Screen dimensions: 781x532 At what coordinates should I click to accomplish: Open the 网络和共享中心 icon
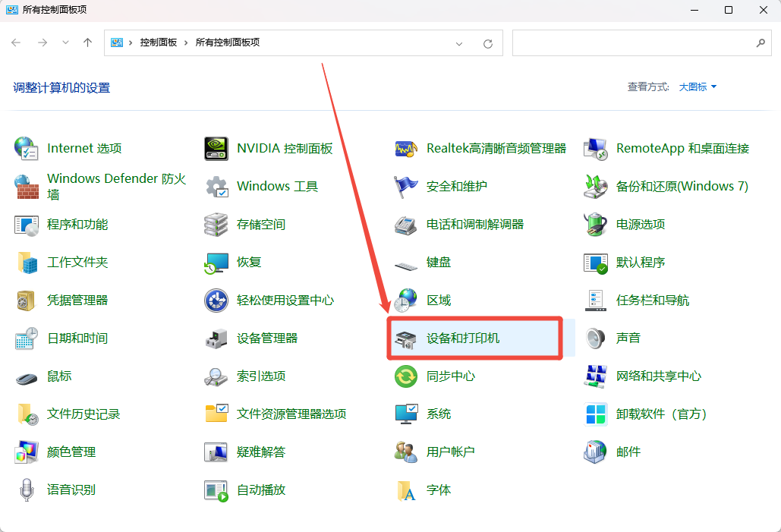pos(596,376)
